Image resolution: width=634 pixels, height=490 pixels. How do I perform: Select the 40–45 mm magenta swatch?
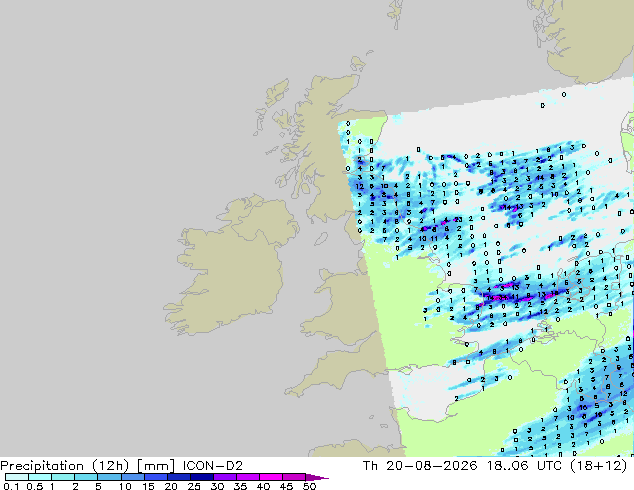(270, 477)
